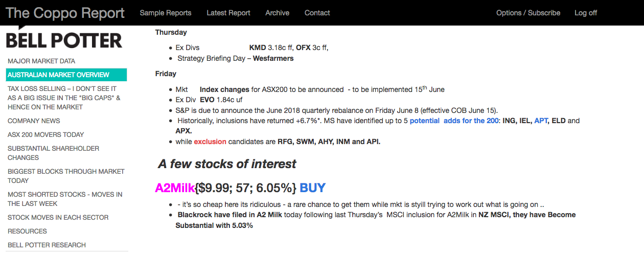Viewport: 644px width, 255px height.
Task: Jump to Resources section
Action: click(x=27, y=231)
